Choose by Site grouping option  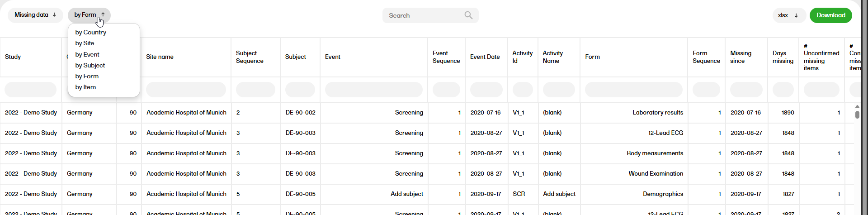pos(85,43)
